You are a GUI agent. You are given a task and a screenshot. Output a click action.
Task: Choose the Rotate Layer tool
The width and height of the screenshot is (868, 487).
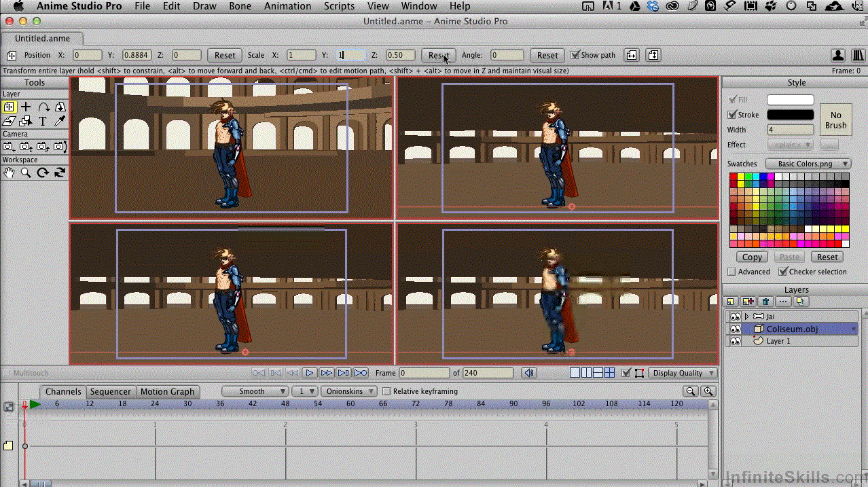[x=43, y=107]
